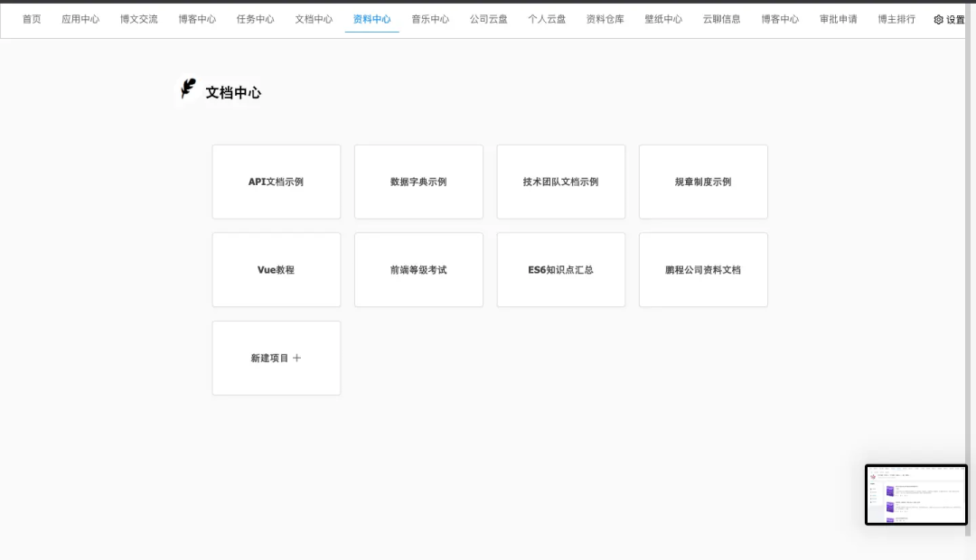Screen dimensions: 976x560
Task: Switch to the 应用中心 tab
Action: pyautogui.click(x=80, y=19)
